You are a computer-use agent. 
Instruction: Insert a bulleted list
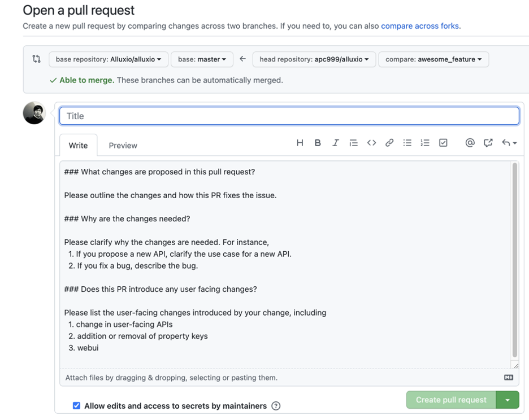point(407,143)
